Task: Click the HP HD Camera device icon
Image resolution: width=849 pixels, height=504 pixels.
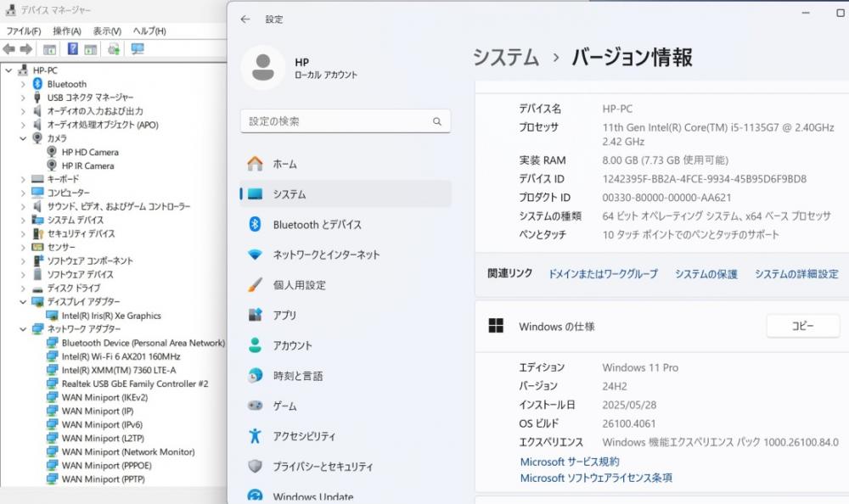Action: tap(53, 152)
